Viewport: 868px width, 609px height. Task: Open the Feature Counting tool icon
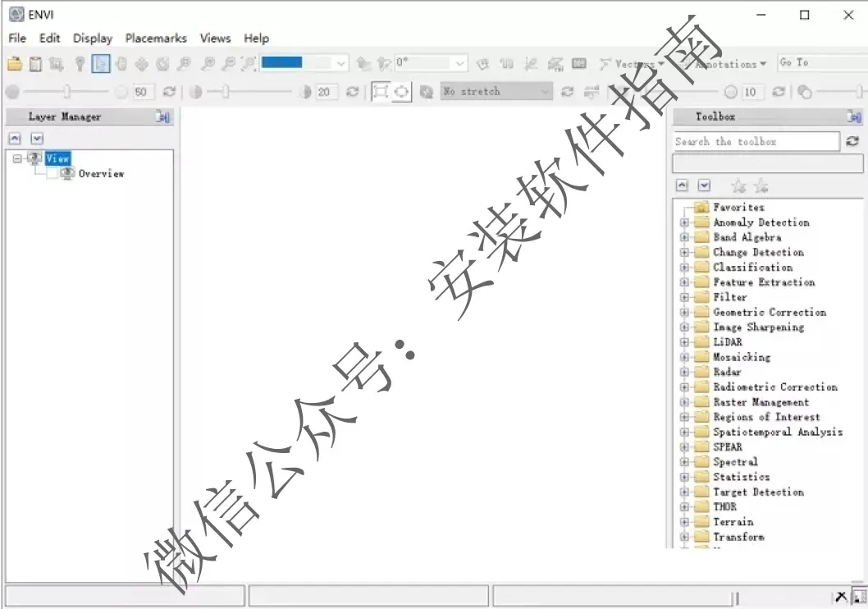[x=579, y=63]
